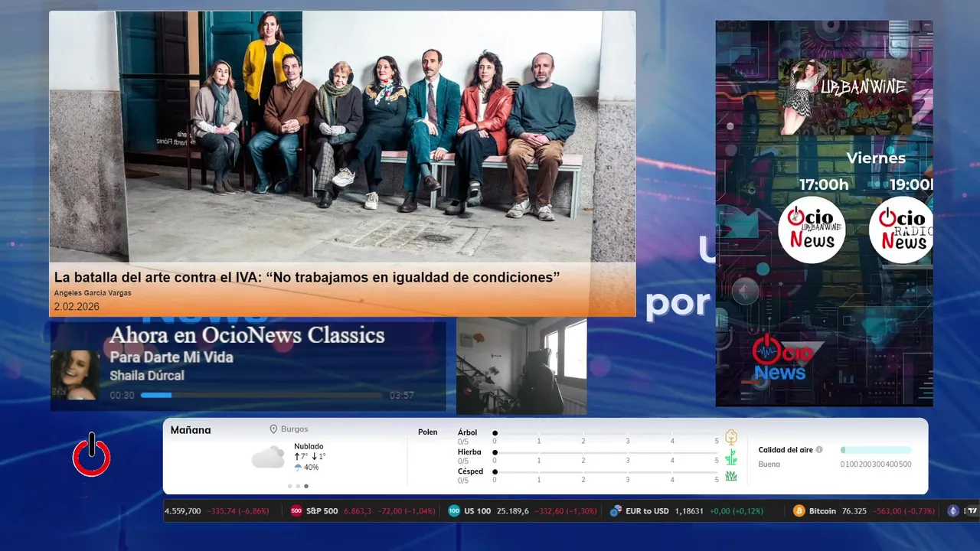Click the elapsed time 00:30
Image resolution: width=980 pixels, height=551 pixels.
click(x=122, y=396)
